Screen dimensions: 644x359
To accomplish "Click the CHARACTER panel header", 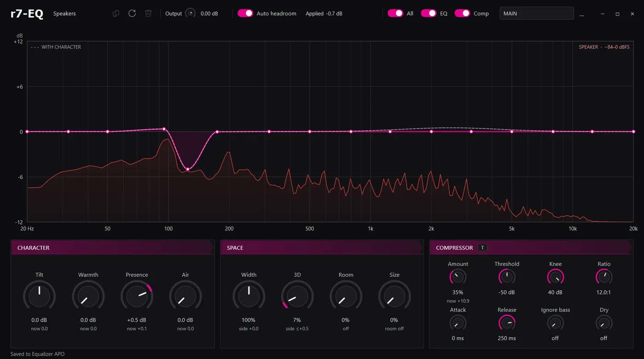I will 112,248.
